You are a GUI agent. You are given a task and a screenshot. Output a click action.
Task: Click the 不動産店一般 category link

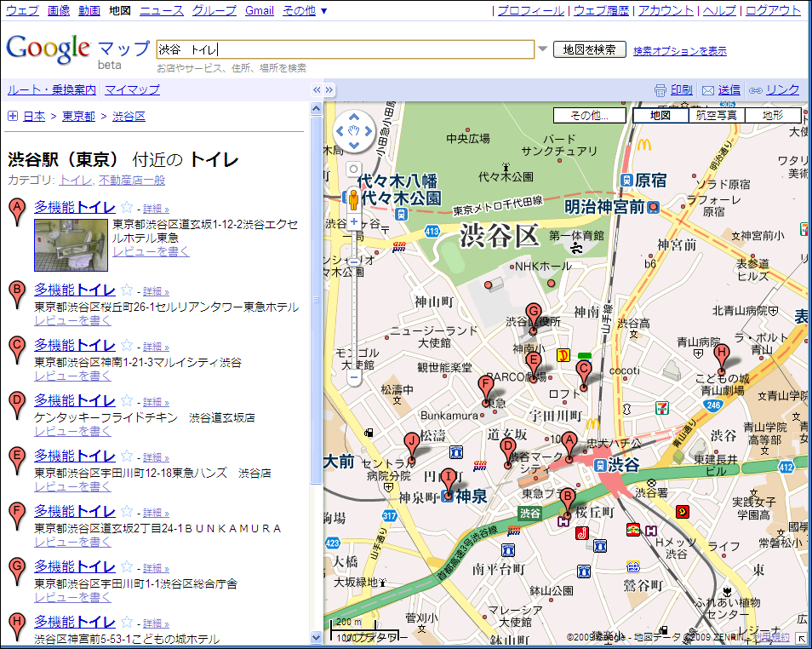pyautogui.click(x=132, y=180)
